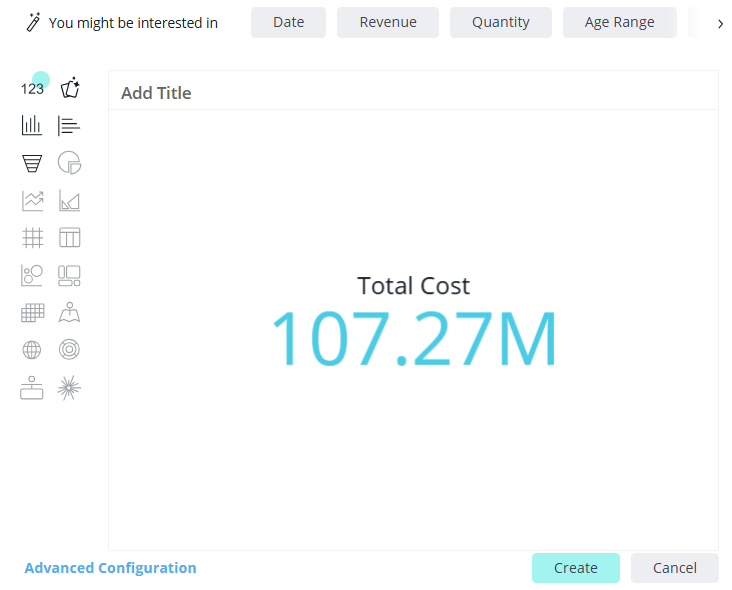Select the 123 indicator chart type

(x=32, y=89)
